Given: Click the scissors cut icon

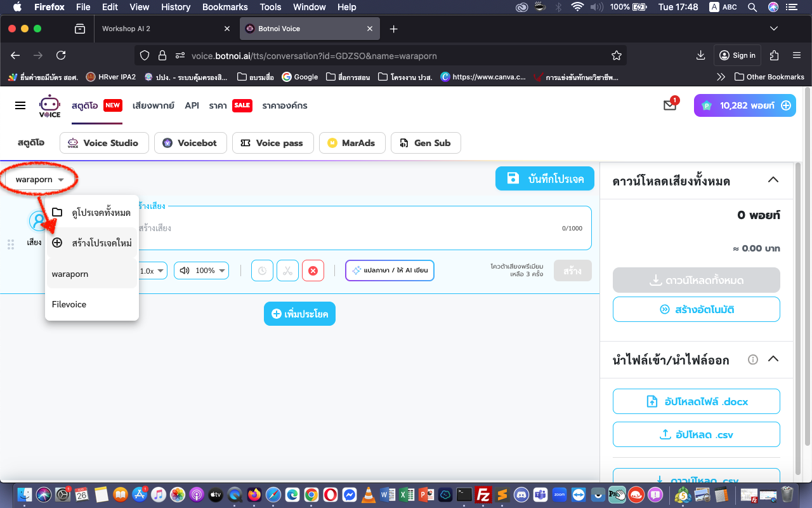Looking at the screenshot, I should pyautogui.click(x=287, y=271).
